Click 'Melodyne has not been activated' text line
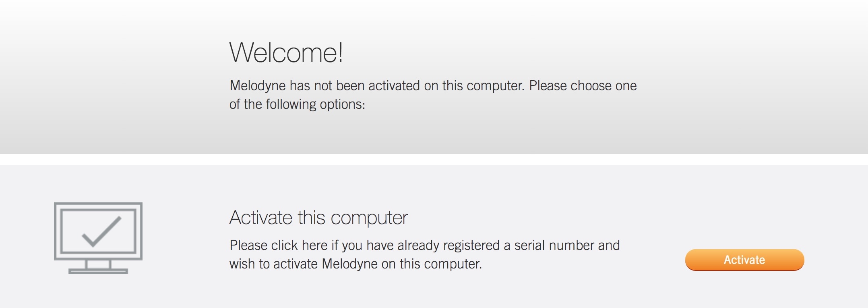This screenshot has height=308, width=868. coord(433,86)
